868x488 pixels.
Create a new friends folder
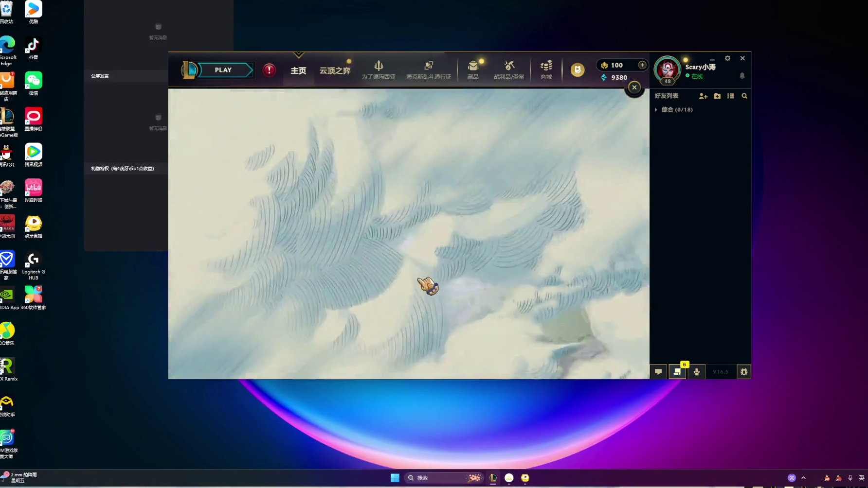(717, 96)
